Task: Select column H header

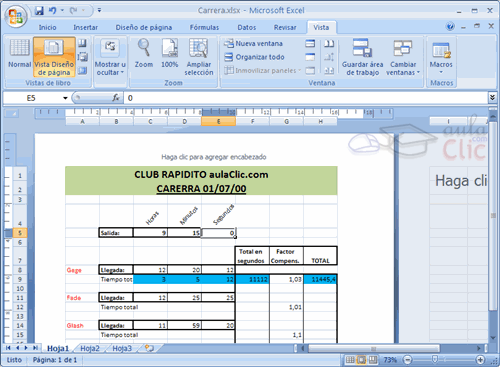Action: click(320, 122)
